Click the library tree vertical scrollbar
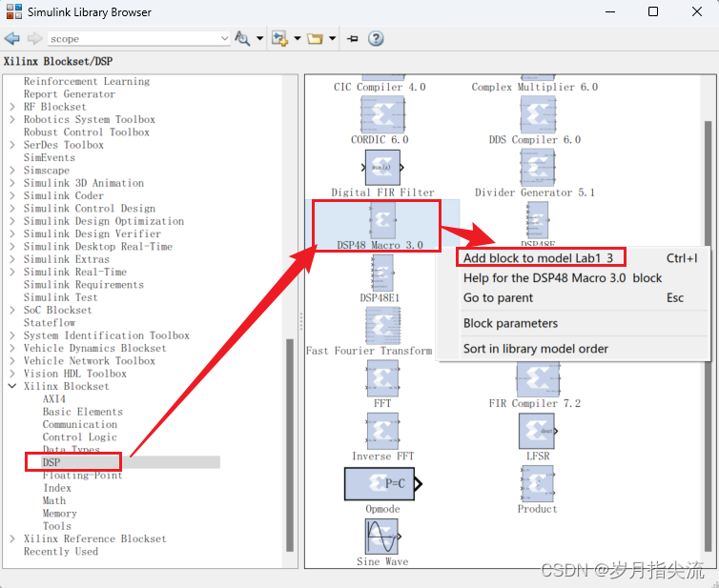 [289, 444]
